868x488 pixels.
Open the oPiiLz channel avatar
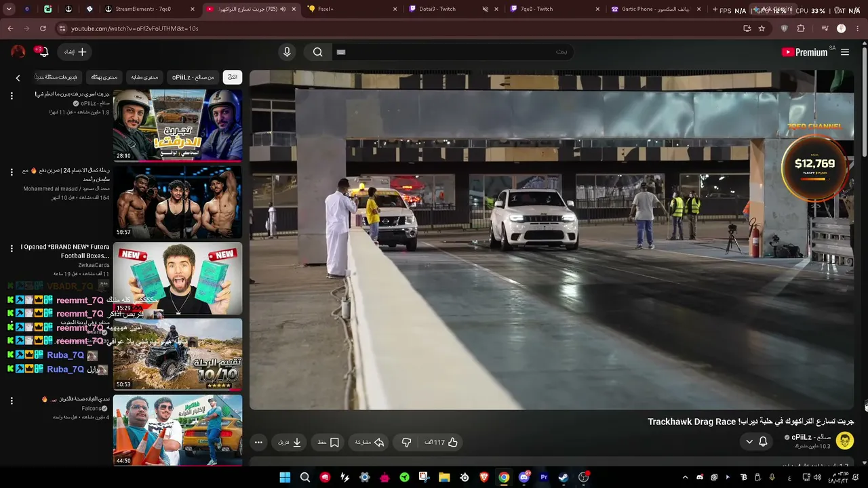coord(845,441)
